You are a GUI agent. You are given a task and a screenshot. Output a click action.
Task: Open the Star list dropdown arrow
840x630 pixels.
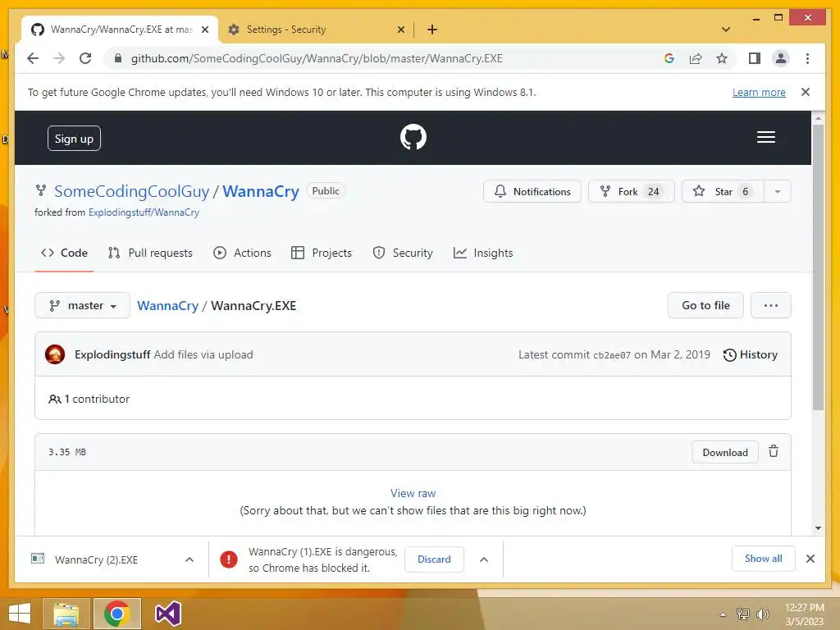coord(778,191)
